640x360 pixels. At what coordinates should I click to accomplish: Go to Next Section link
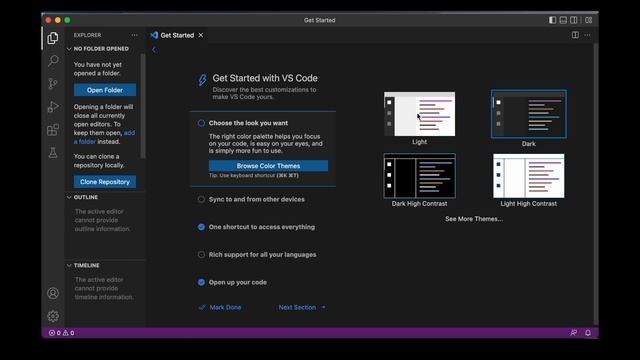(302, 307)
